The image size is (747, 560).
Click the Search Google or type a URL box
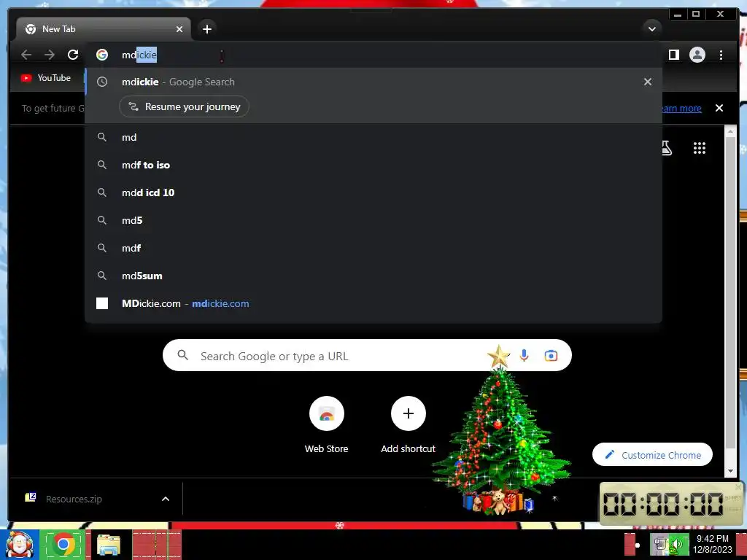tap(367, 355)
